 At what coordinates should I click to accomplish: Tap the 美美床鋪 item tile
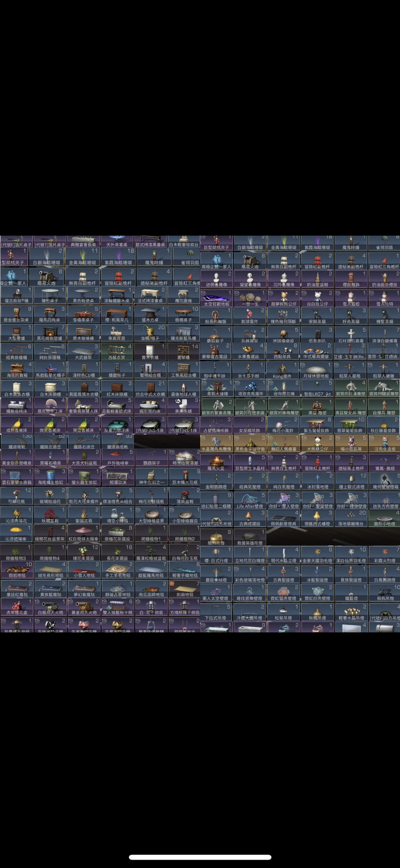(x=184, y=407)
